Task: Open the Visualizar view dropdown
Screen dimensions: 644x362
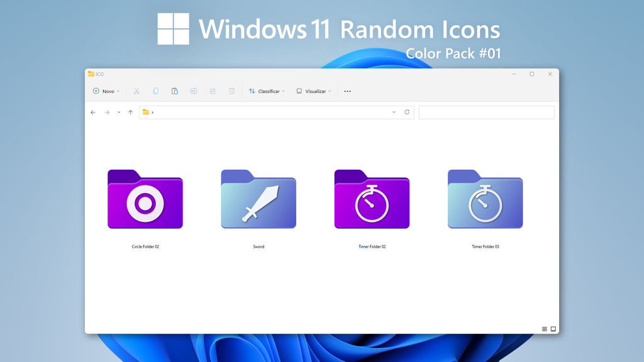Action: coord(314,91)
